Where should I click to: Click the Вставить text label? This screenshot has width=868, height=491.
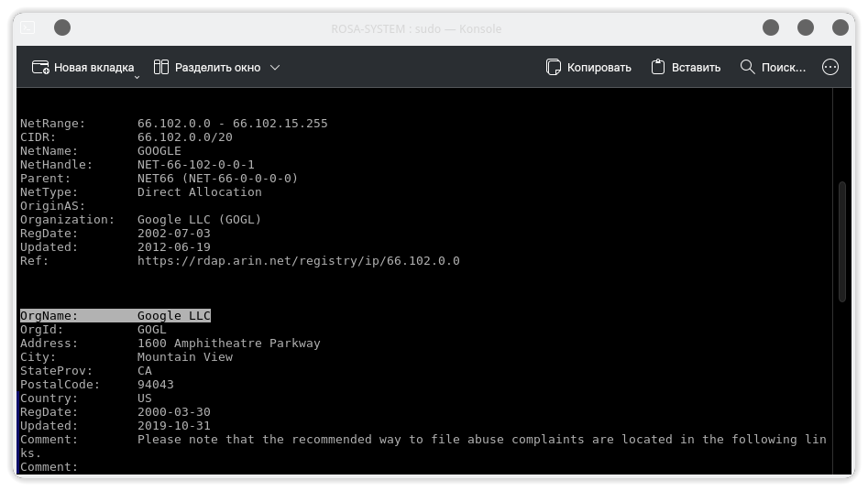coord(696,68)
